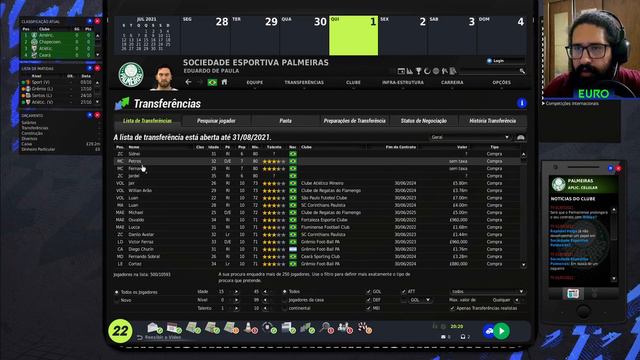
Task: Click the stadium calendar icon in bottom bar
Action: point(174,327)
